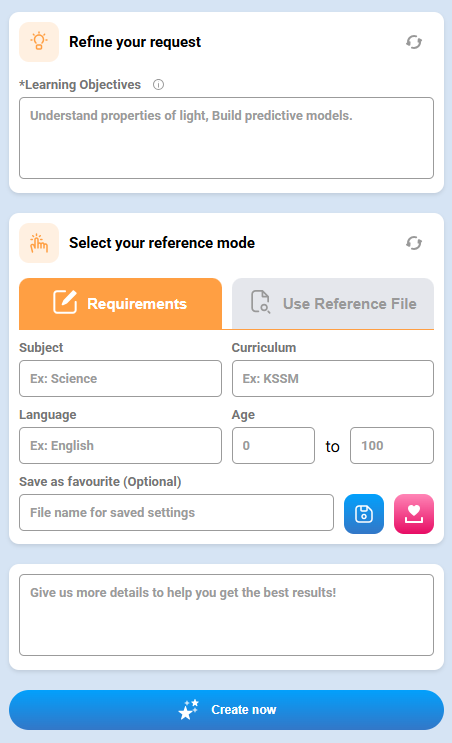Image resolution: width=452 pixels, height=743 pixels.
Task: Click the sparkle stars icon on Create now
Action: pyautogui.click(x=189, y=710)
